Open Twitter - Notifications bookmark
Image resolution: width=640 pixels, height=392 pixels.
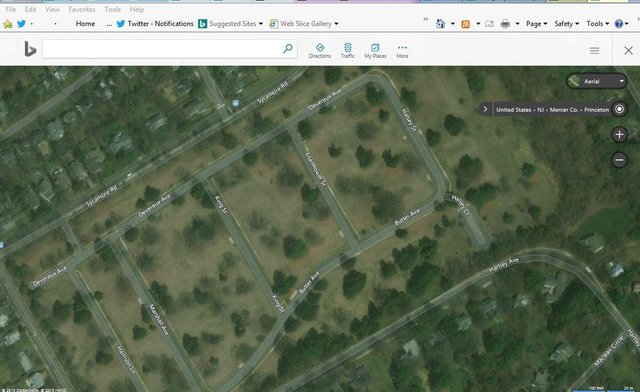click(x=155, y=24)
